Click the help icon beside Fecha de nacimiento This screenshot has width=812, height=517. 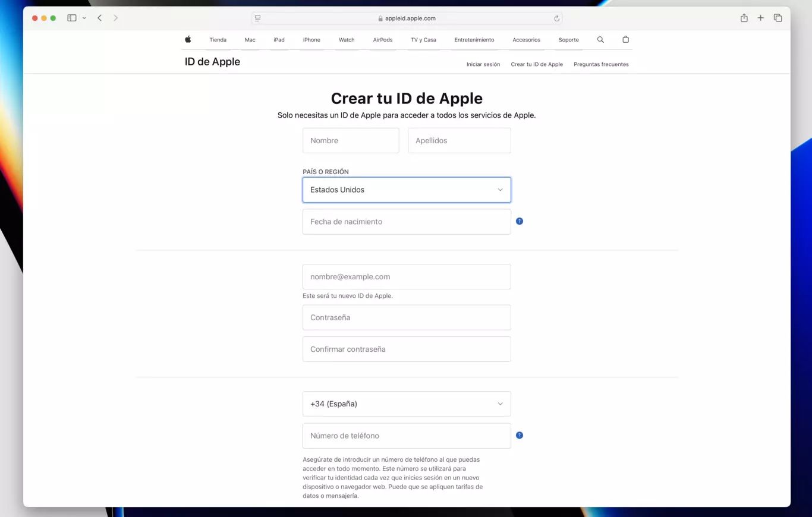[x=520, y=221]
